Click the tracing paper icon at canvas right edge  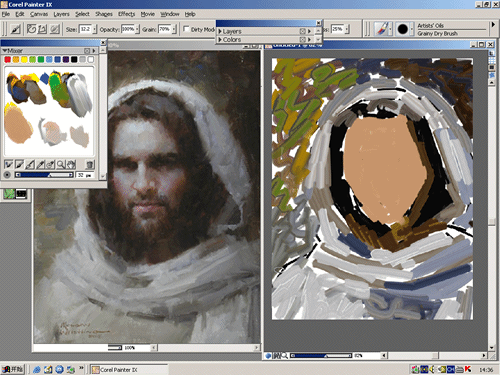(492, 53)
